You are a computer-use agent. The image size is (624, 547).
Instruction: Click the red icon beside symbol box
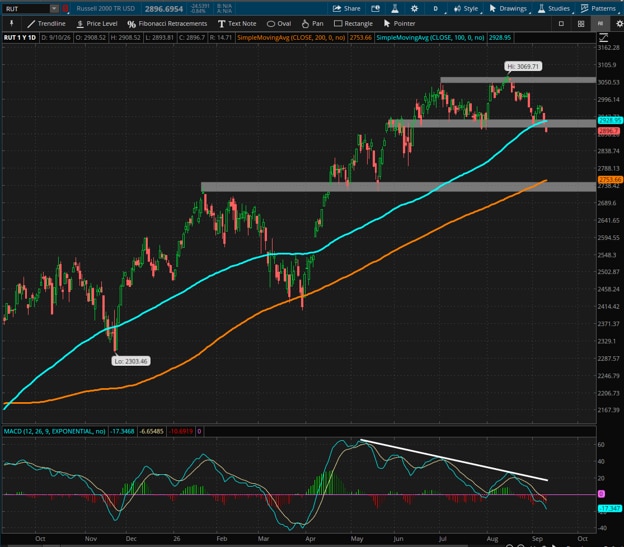click(65, 8)
